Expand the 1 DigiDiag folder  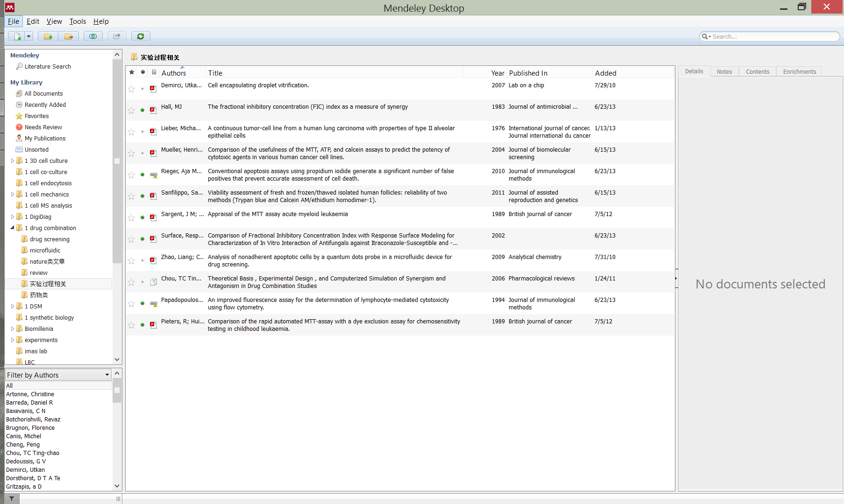click(12, 217)
